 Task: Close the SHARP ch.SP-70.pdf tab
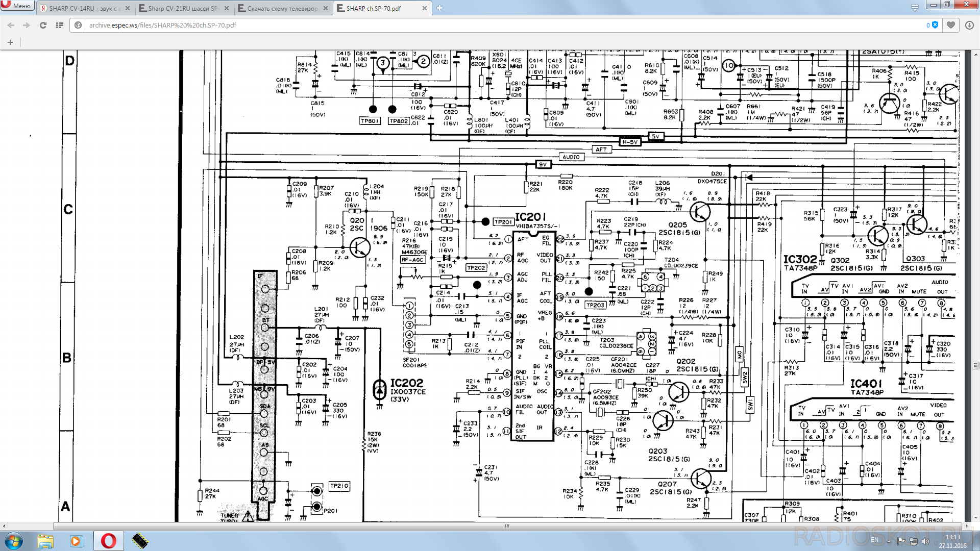[x=424, y=8]
